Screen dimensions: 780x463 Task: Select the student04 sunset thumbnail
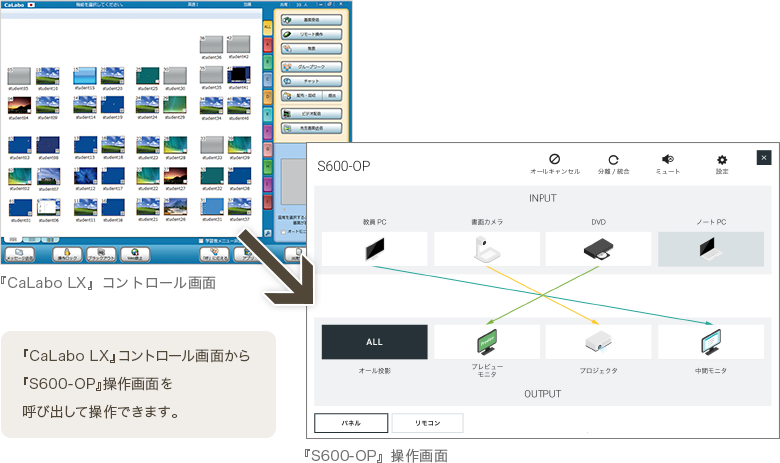(19, 106)
